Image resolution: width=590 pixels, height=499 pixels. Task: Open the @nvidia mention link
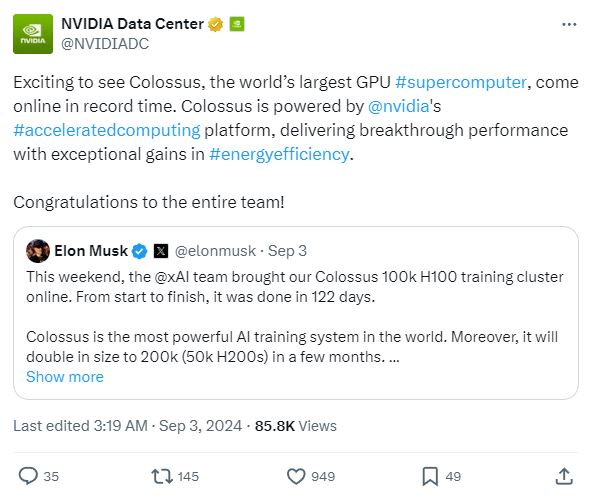tap(398, 106)
